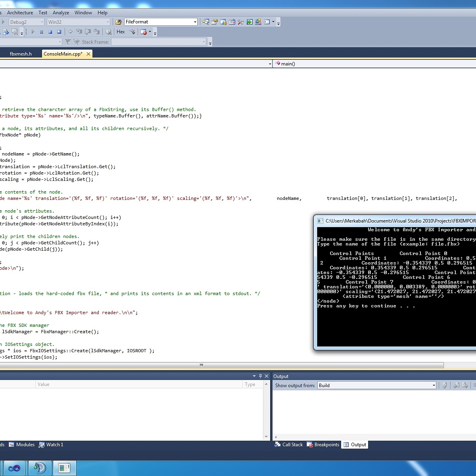Expand the FileFormat find combo box

pyautogui.click(x=195, y=22)
